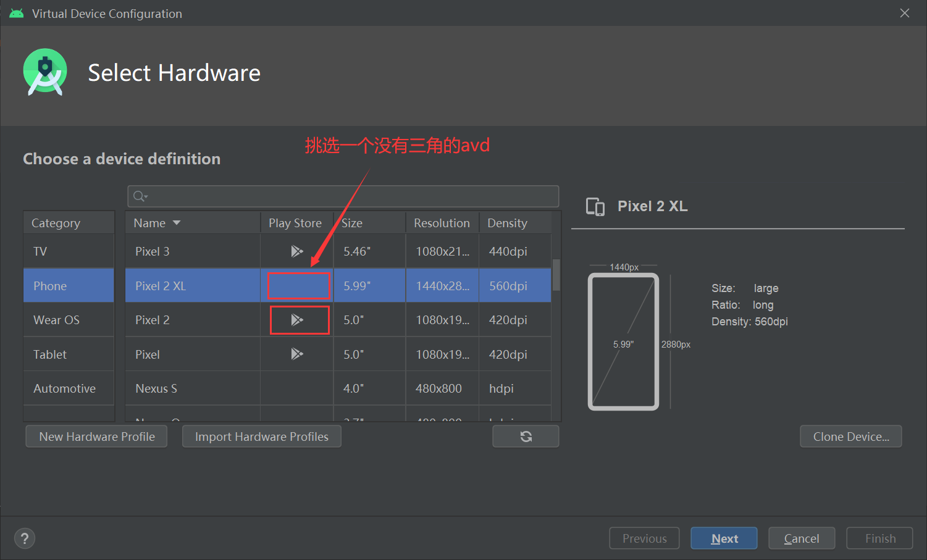Image resolution: width=927 pixels, height=560 pixels.
Task: Click the 440dpi density cell
Action: point(515,251)
